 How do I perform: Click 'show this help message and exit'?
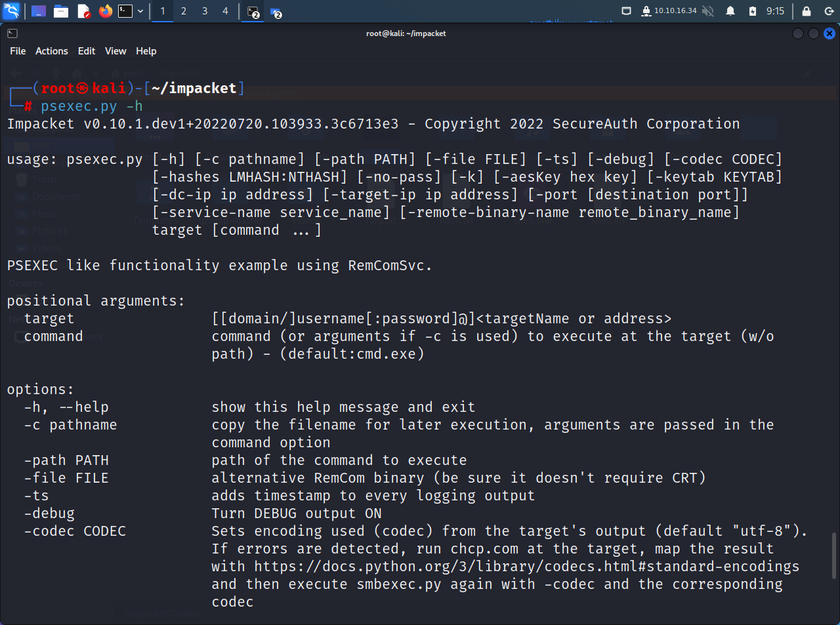click(343, 407)
